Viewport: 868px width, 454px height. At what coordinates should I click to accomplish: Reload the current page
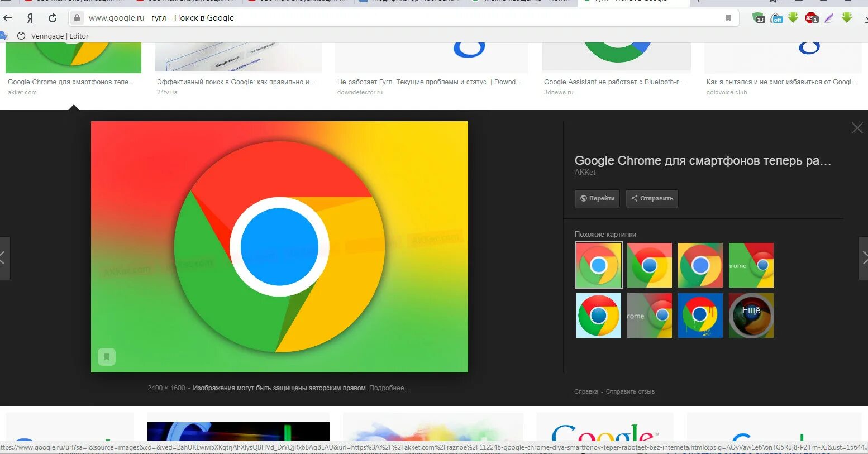(53, 18)
